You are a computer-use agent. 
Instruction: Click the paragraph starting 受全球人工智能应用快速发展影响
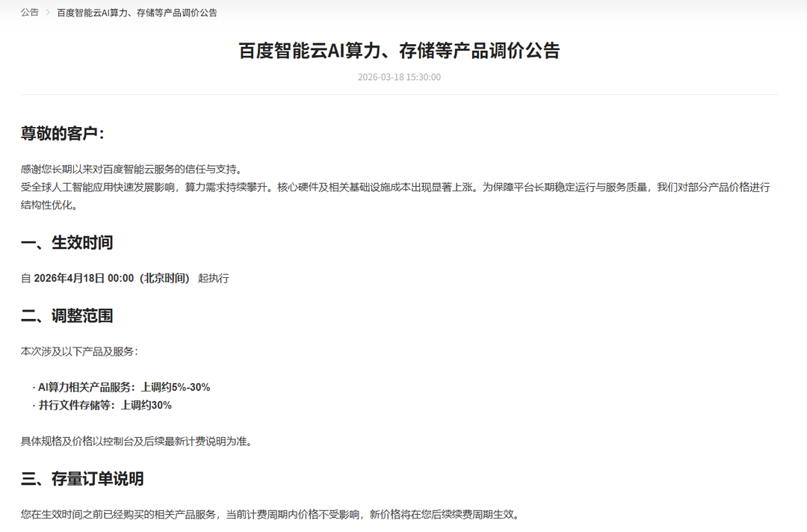click(x=395, y=196)
